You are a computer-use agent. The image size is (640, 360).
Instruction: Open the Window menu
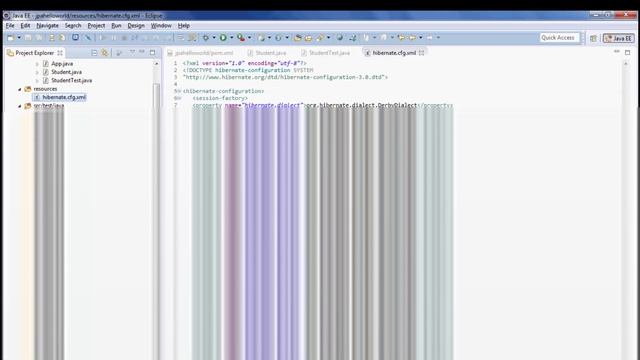coord(161,25)
